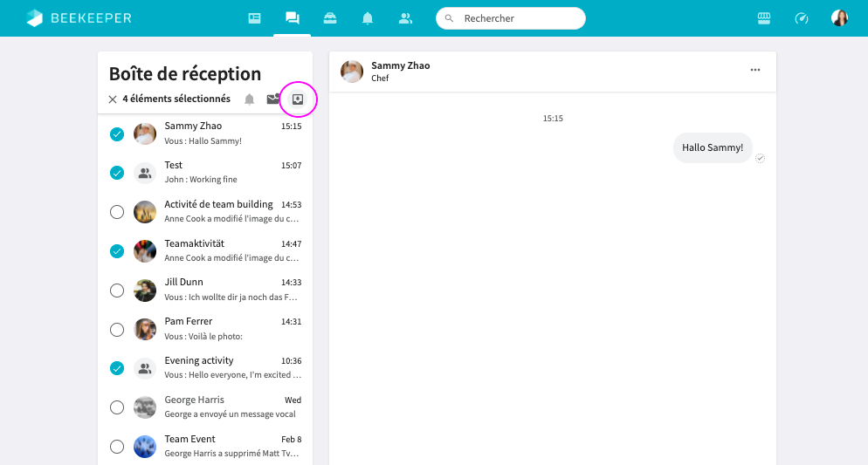Archive the selected conversations

pos(298,99)
